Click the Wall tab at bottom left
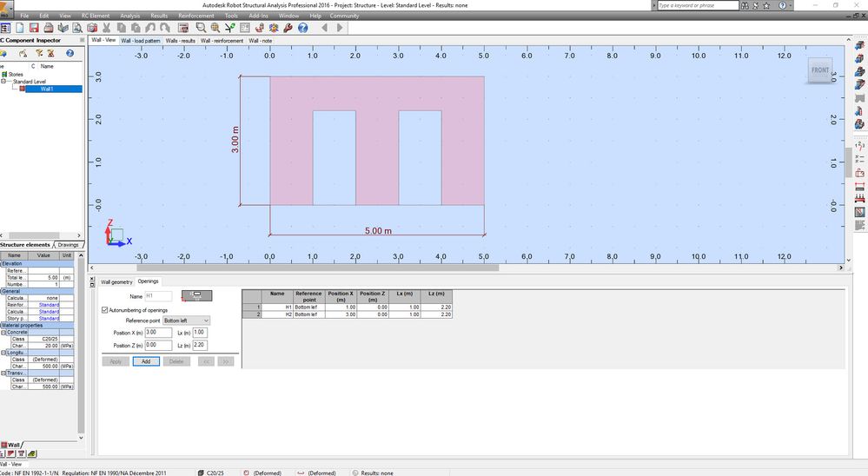This screenshot has height=476, width=868. 11,445
